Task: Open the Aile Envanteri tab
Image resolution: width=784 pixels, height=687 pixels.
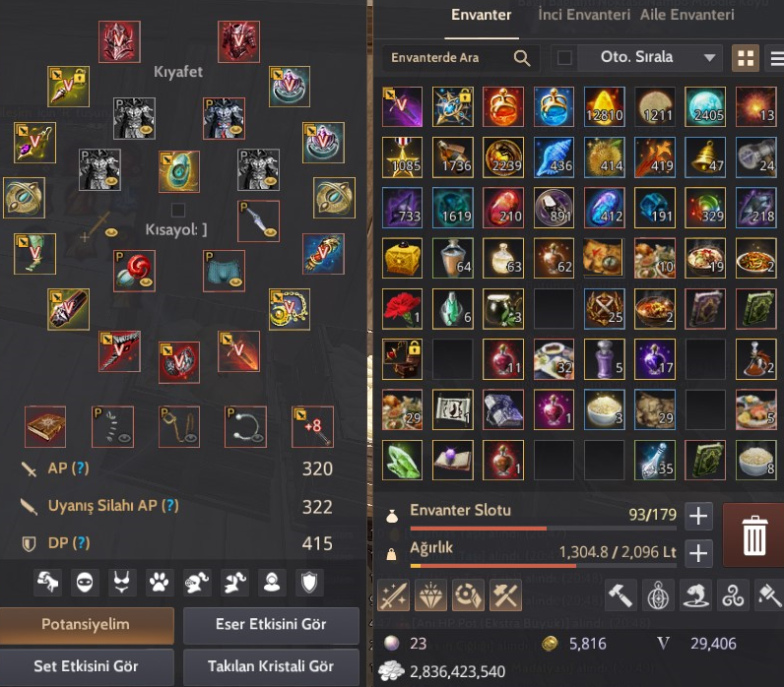Action: click(687, 15)
